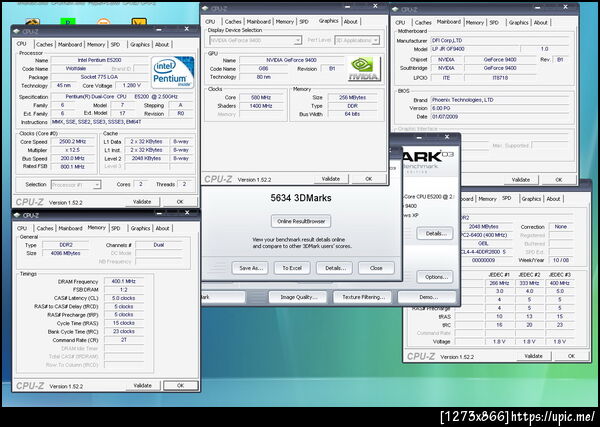Click Image Quality... in 3DMark03
The image size is (600, 427).
298,297
